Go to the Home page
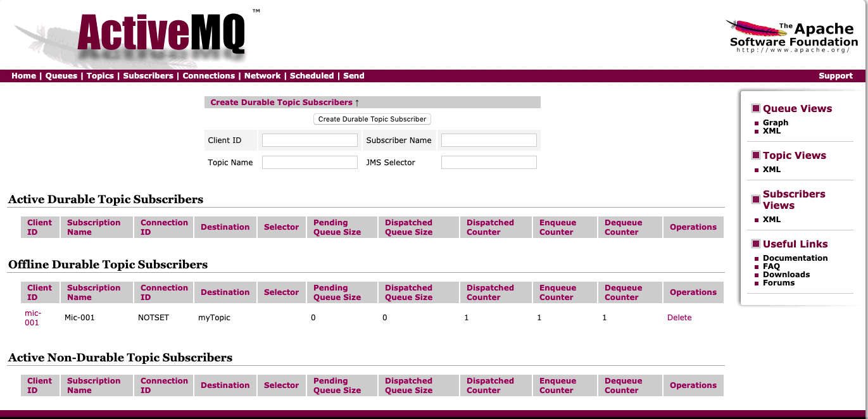The width and height of the screenshot is (868, 419). tap(23, 75)
